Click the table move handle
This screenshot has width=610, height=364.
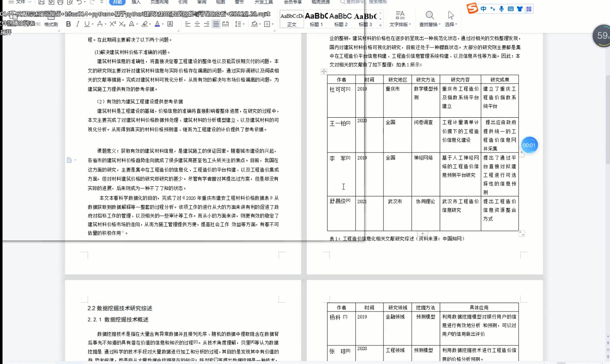(x=324, y=71)
